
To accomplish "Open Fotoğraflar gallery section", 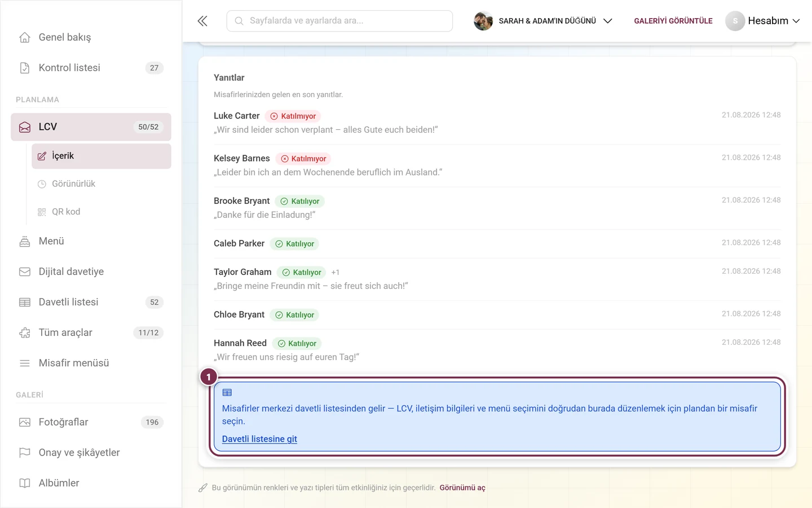I will point(91,422).
